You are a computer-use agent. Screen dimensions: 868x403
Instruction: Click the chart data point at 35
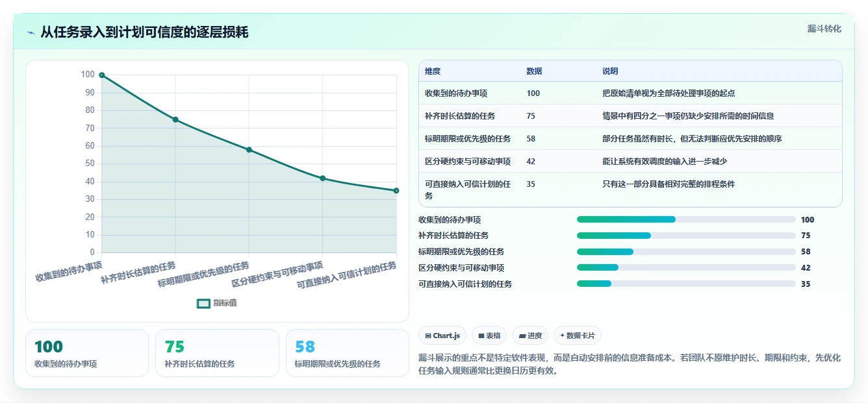tap(396, 190)
